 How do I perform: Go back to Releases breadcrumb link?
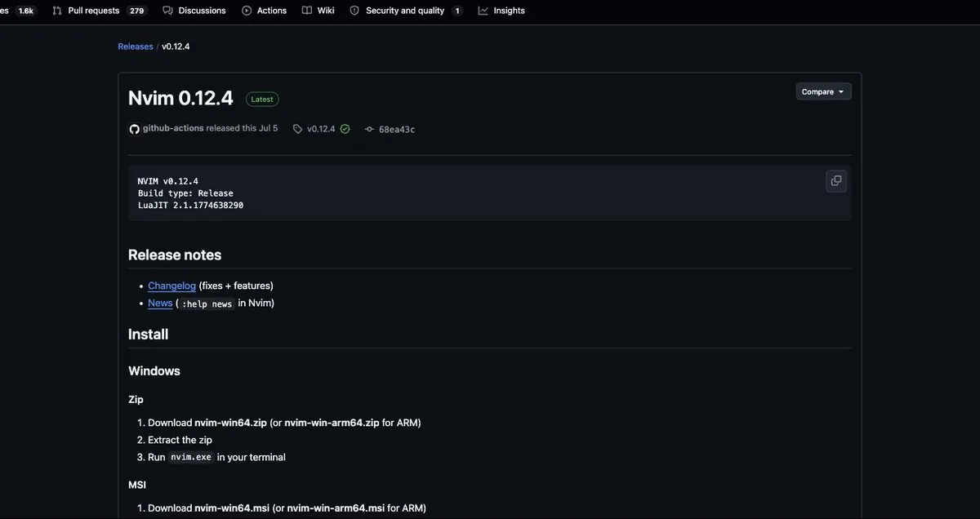(136, 47)
